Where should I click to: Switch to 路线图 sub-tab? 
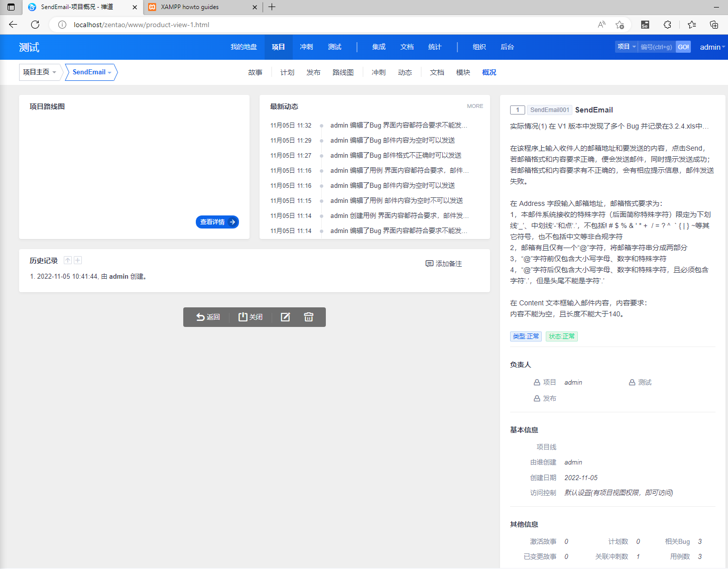tap(343, 72)
